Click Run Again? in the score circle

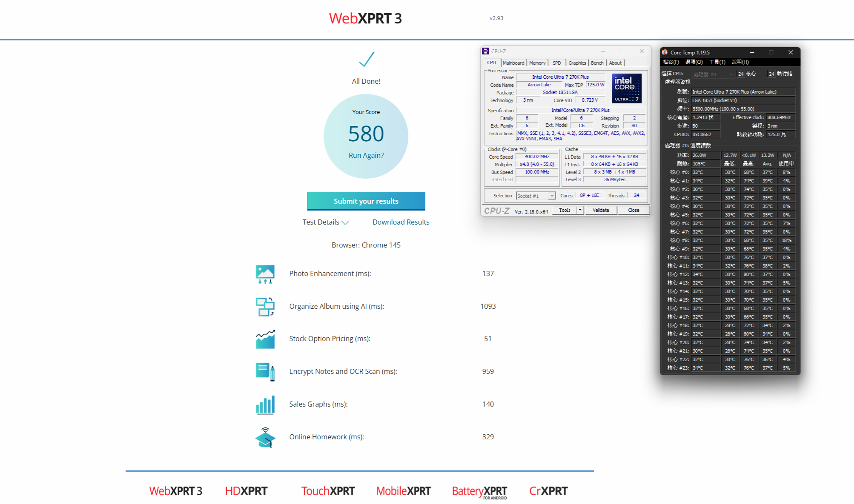pos(366,155)
